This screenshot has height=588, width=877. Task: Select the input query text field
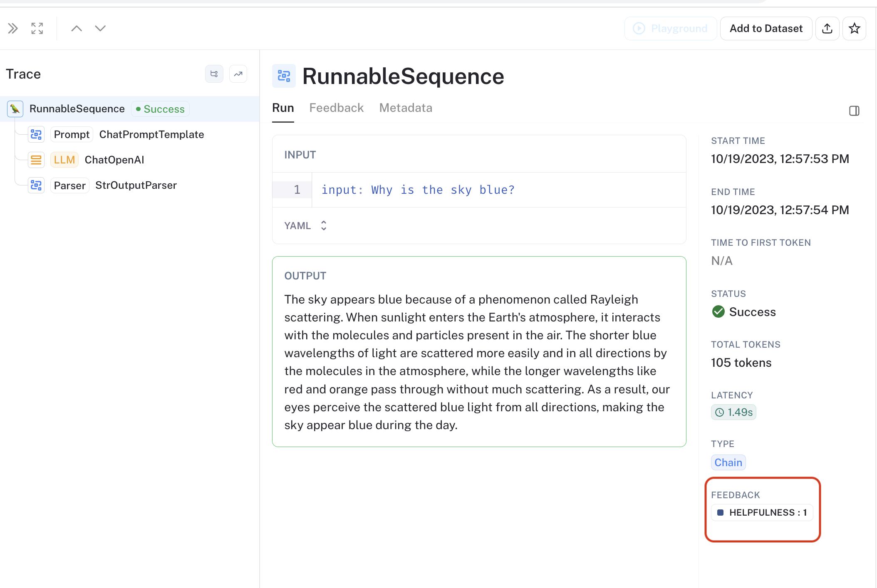(418, 190)
